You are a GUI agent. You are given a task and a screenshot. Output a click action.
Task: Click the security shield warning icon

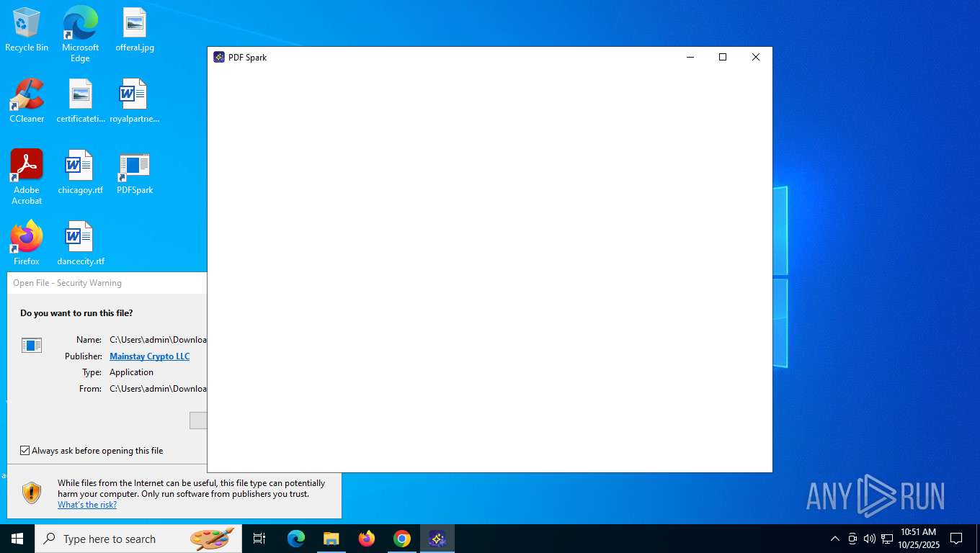[x=32, y=493]
